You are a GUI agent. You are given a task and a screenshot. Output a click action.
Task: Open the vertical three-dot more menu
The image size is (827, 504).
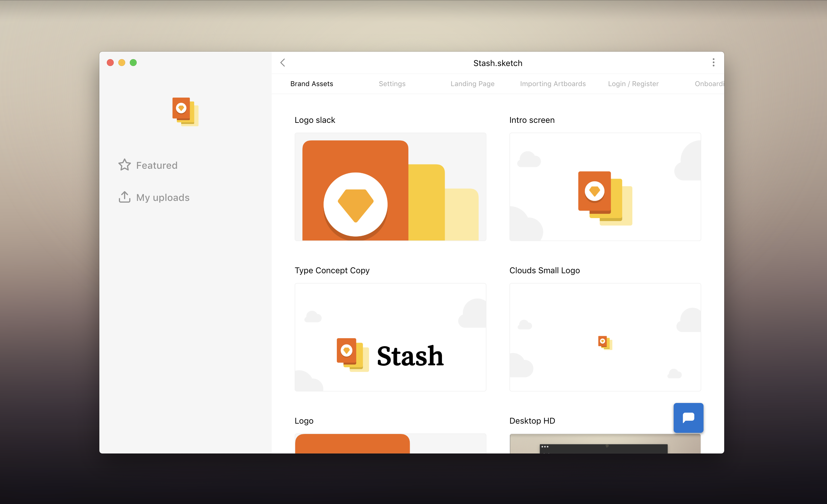point(713,62)
